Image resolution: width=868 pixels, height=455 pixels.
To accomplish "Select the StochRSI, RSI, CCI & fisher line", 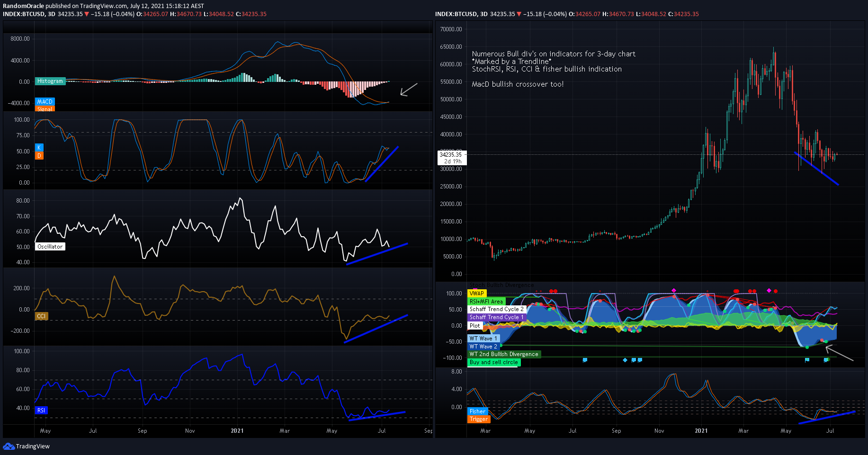I will coord(547,69).
